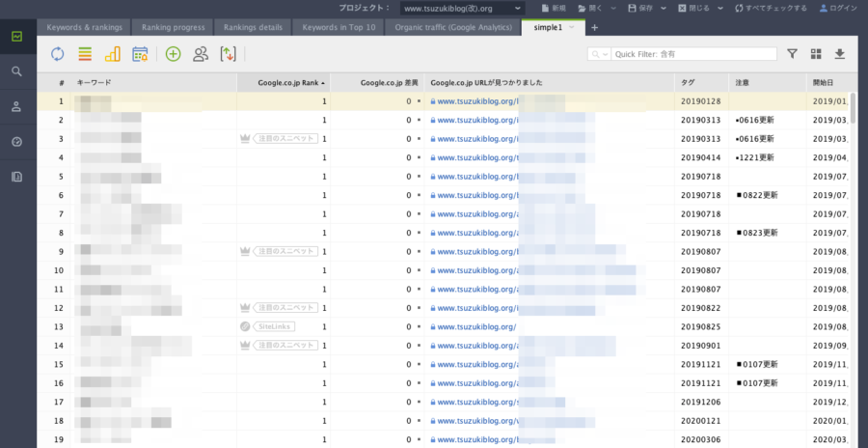This screenshot has width=868, height=448.
Task: Click the Google.co.jp 差異 column header
Action: 377,83
